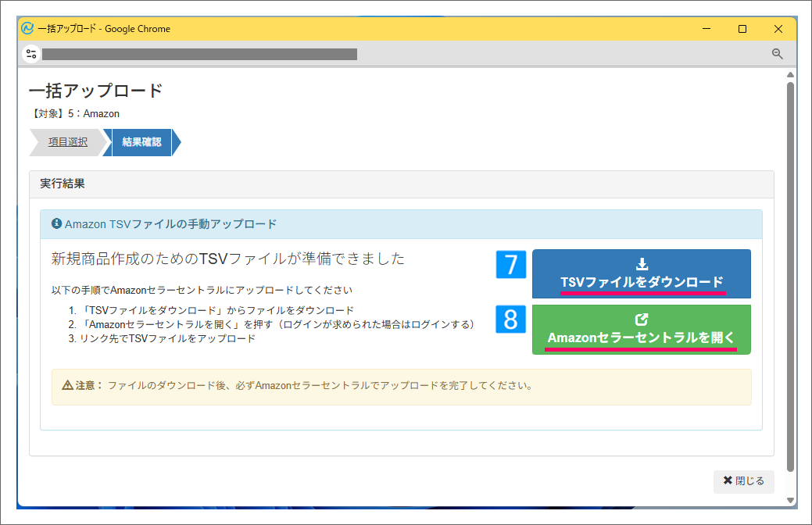The image size is (812, 525).
Task: Click the vertical scrollbar thumb
Action: (x=790, y=277)
